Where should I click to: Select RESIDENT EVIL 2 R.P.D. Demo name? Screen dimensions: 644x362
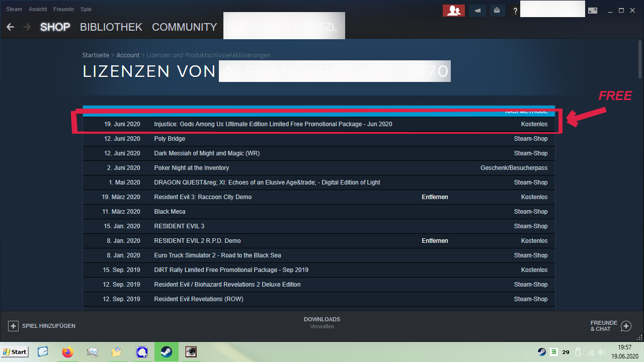click(197, 241)
